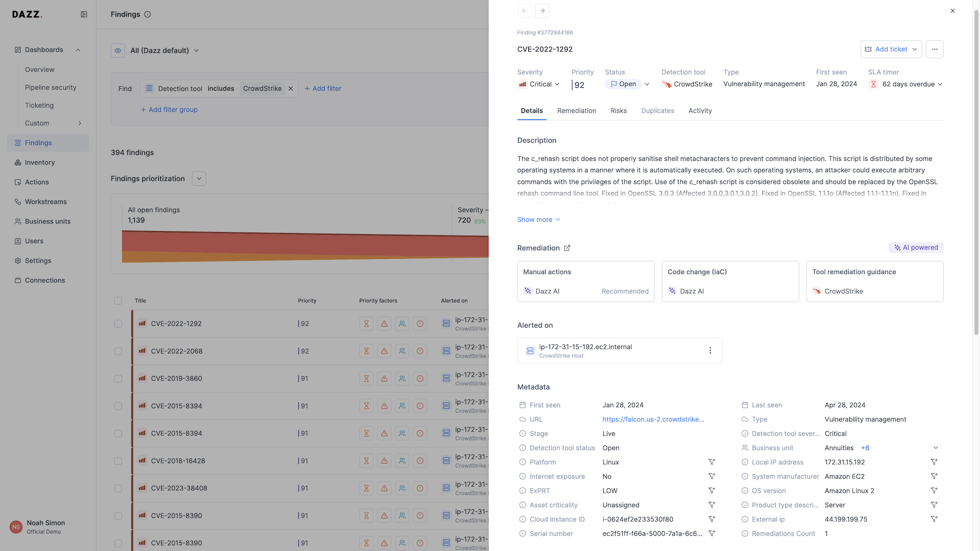Open the three-dot menu beside Add ticket
980x551 pixels.
pyautogui.click(x=934, y=49)
